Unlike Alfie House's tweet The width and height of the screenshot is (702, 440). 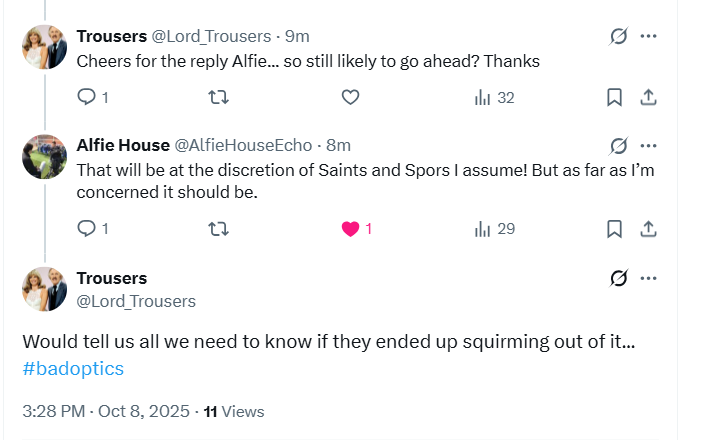coord(351,228)
